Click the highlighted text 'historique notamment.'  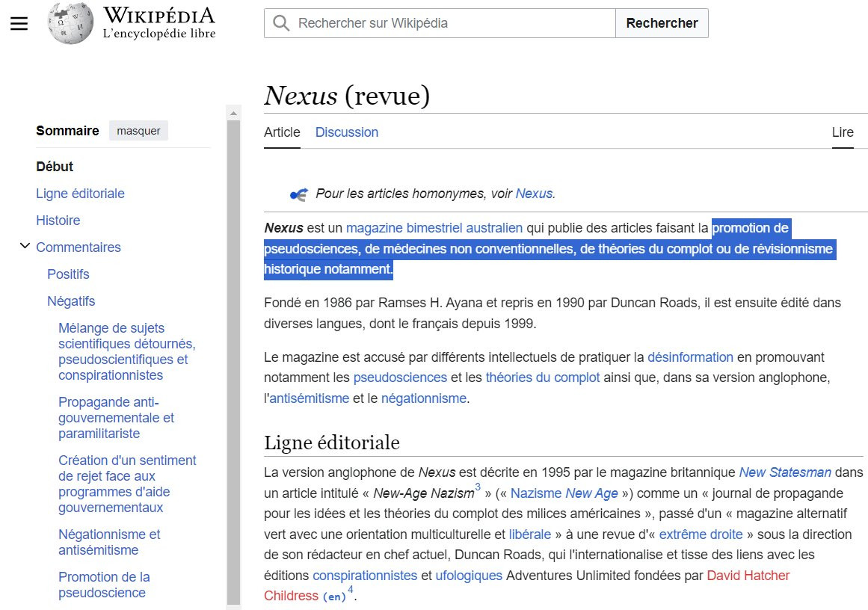pos(328,269)
